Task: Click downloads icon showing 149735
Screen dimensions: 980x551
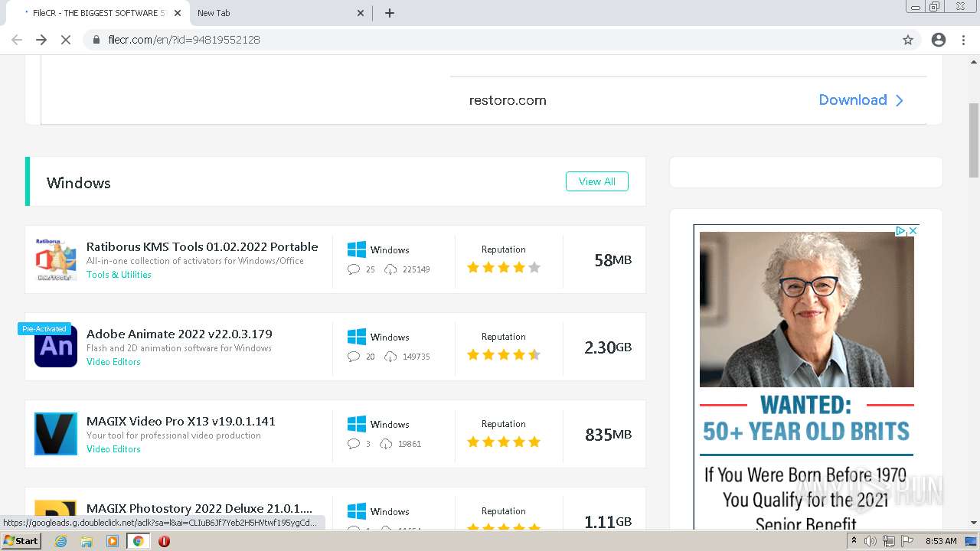Action: coord(390,357)
